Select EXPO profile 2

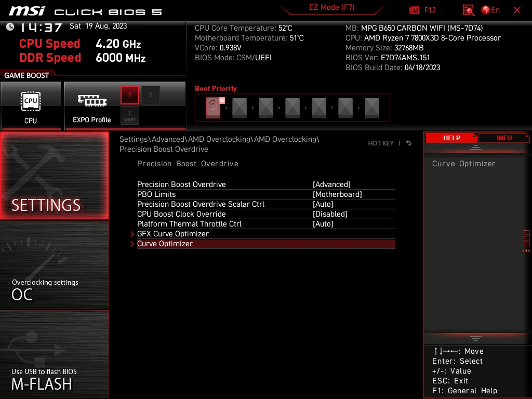click(x=150, y=95)
